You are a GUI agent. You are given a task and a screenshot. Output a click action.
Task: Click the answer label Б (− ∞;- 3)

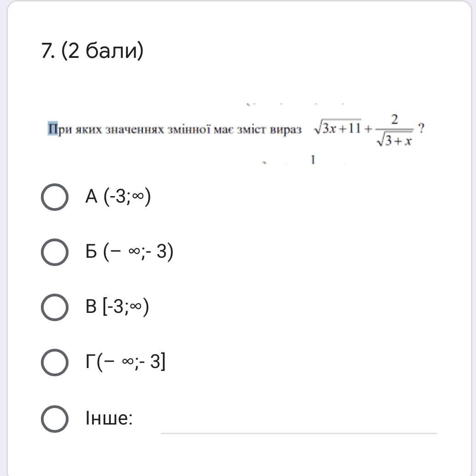tap(129, 252)
